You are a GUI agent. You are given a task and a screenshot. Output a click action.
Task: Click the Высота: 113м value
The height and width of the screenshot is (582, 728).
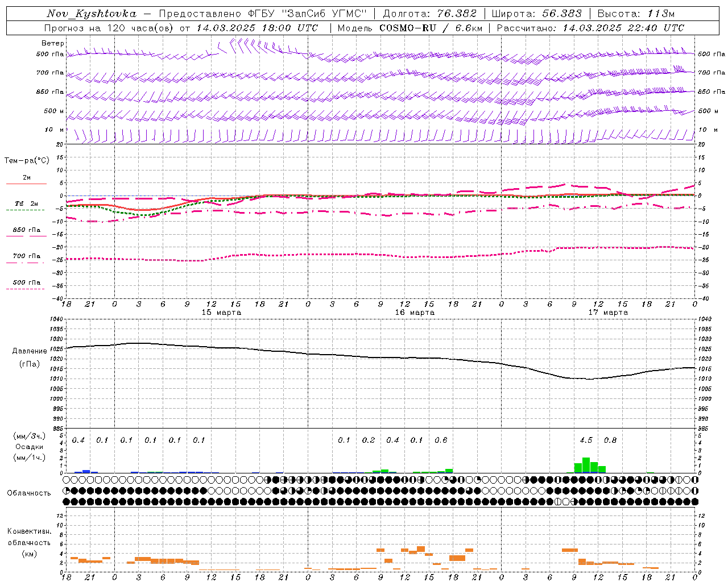point(635,14)
